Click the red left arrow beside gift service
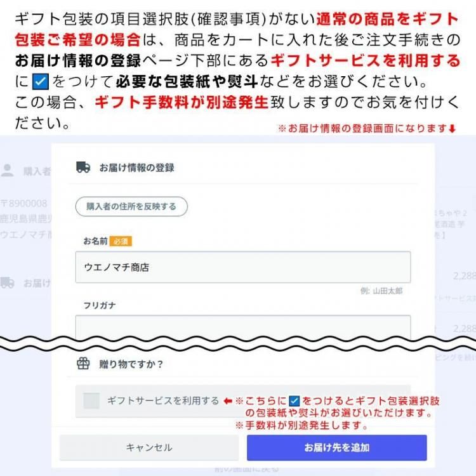The height and width of the screenshot is (476, 476). coord(228,401)
